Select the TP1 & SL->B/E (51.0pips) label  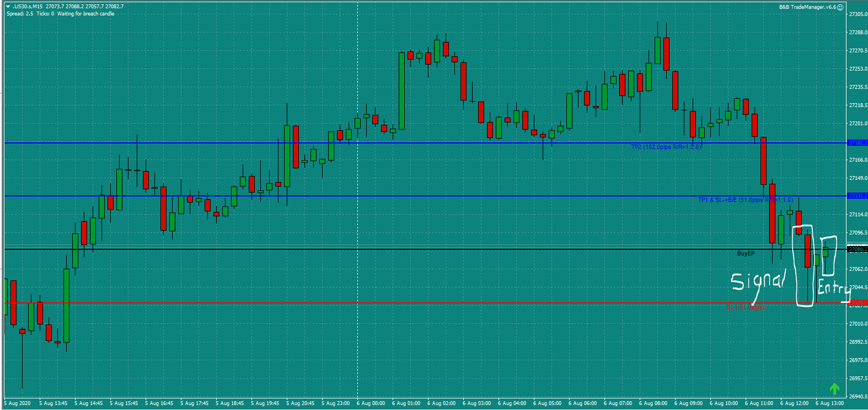pyautogui.click(x=745, y=200)
